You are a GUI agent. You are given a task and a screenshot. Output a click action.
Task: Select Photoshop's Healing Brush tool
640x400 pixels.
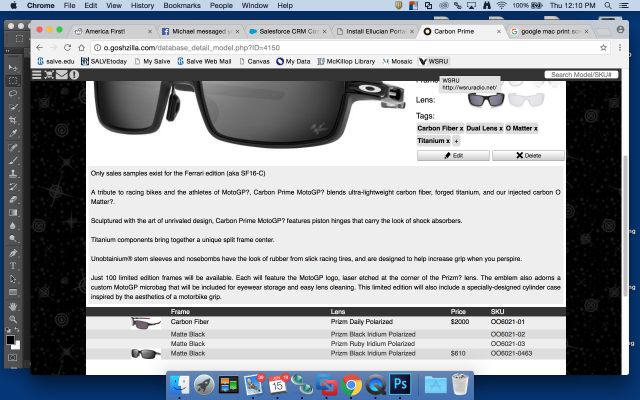13,147
